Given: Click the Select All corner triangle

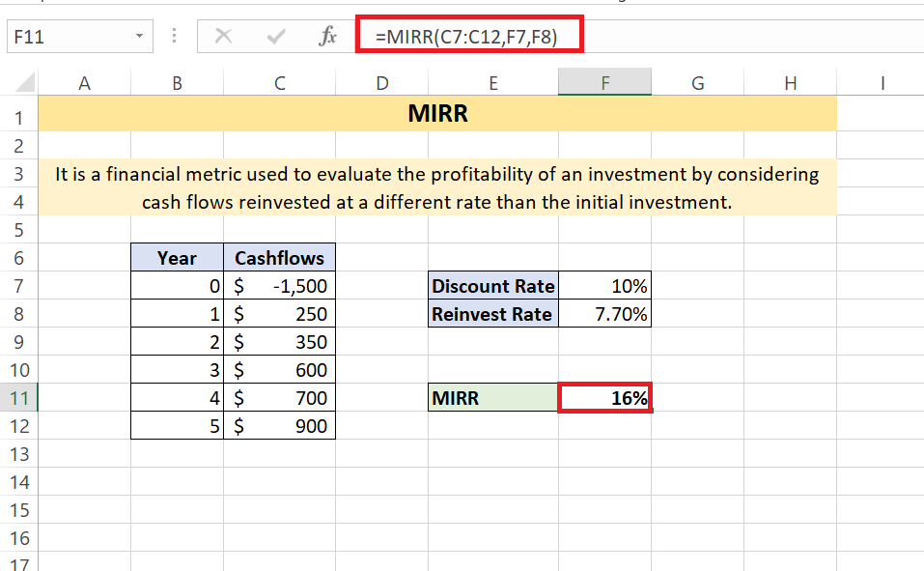Looking at the screenshot, I should pyautogui.click(x=25, y=82).
